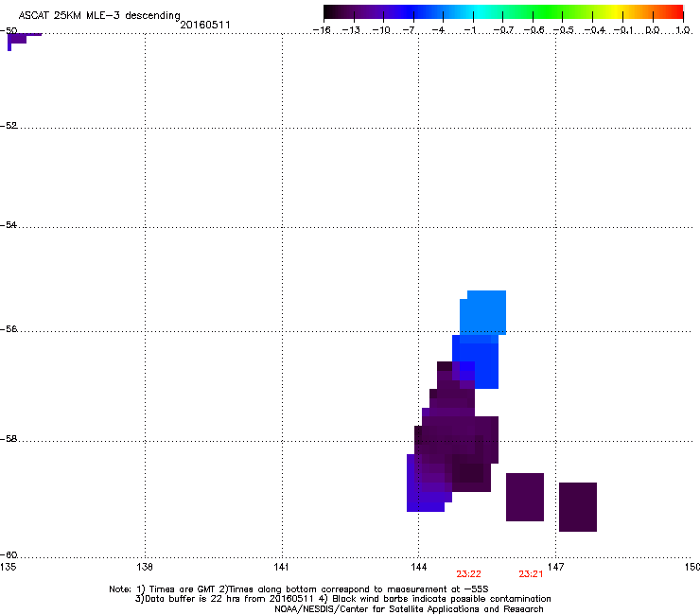
Task: Click the longitude label 138
Action: (x=145, y=567)
